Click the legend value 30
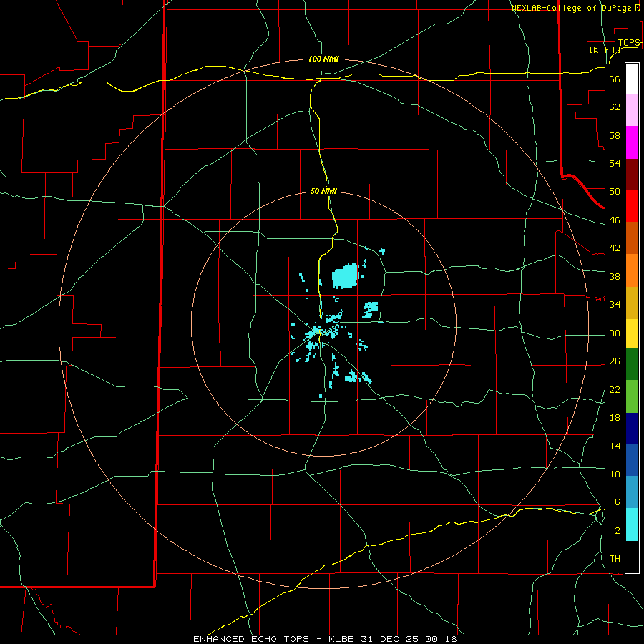 615,333
